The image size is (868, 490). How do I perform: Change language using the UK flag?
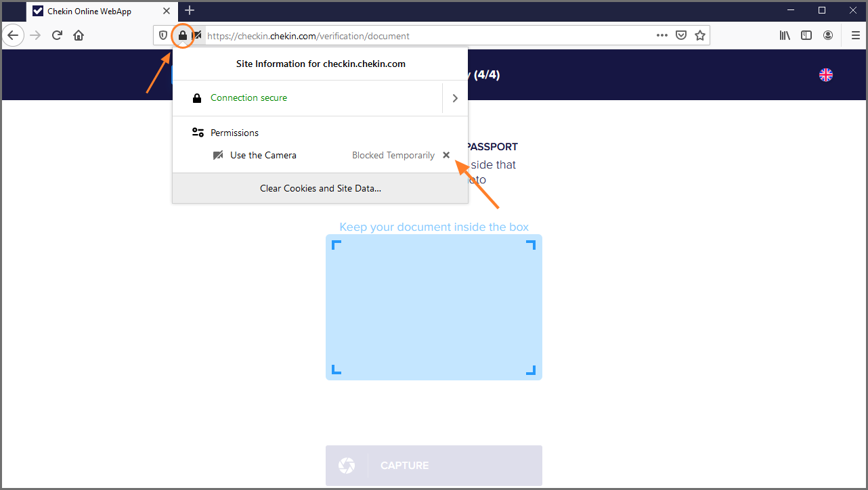click(x=826, y=75)
